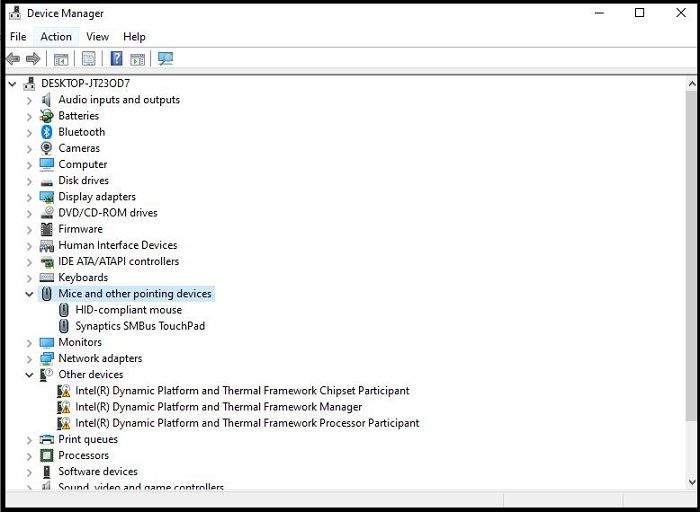Open the View menu
This screenshot has height=512, width=700.
pos(97,37)
